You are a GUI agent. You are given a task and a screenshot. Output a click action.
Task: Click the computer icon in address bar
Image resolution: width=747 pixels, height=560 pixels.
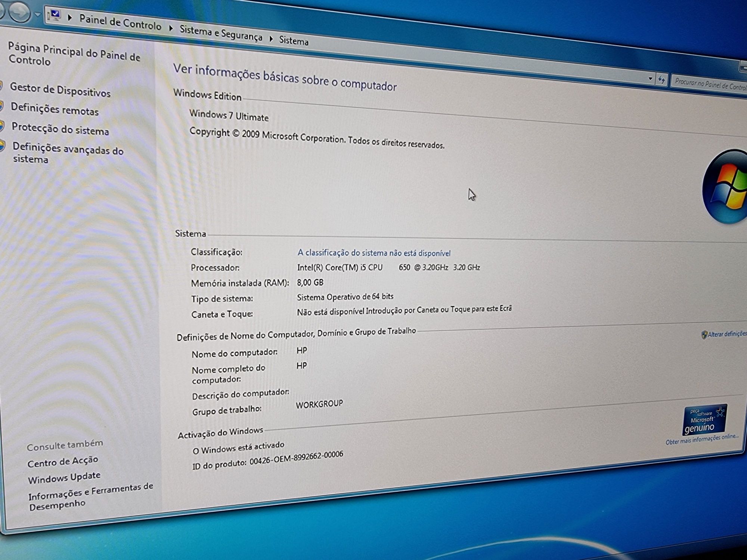tap(55, 15)
